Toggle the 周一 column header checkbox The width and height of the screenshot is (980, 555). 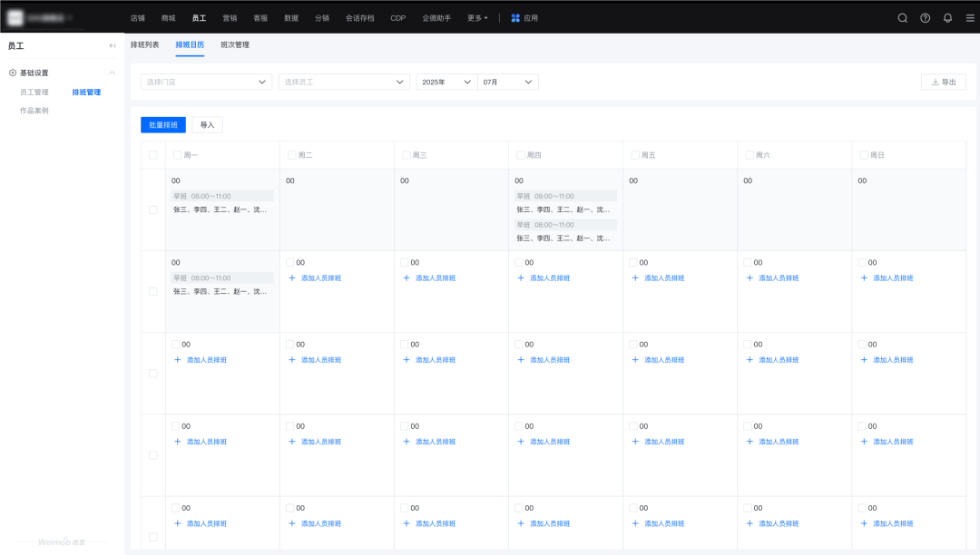point(178,155)
